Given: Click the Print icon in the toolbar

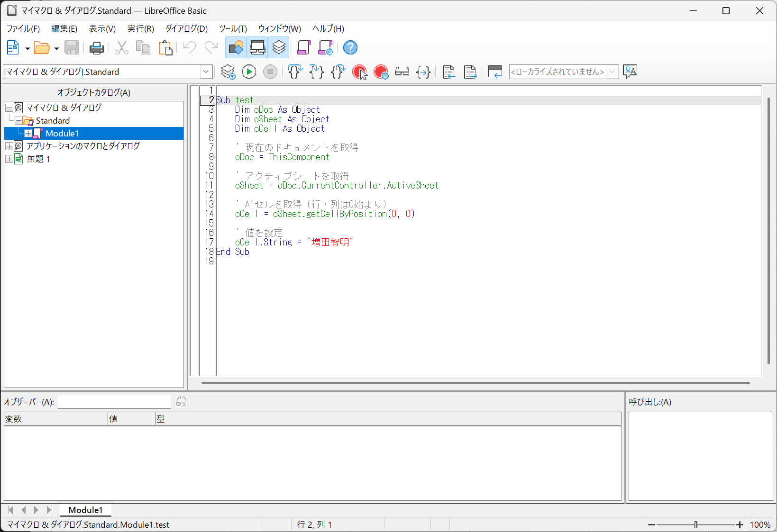Looking at the screenshot, I should click(97, 48).
